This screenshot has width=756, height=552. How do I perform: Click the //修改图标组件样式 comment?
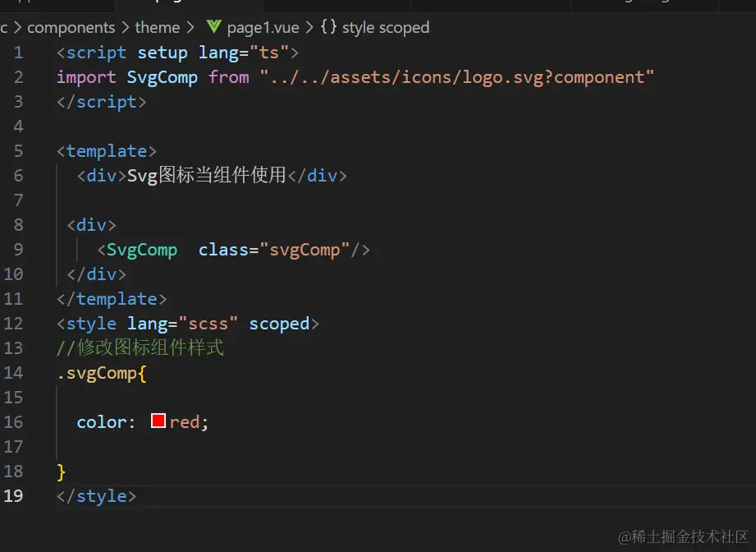click(140, 348)
